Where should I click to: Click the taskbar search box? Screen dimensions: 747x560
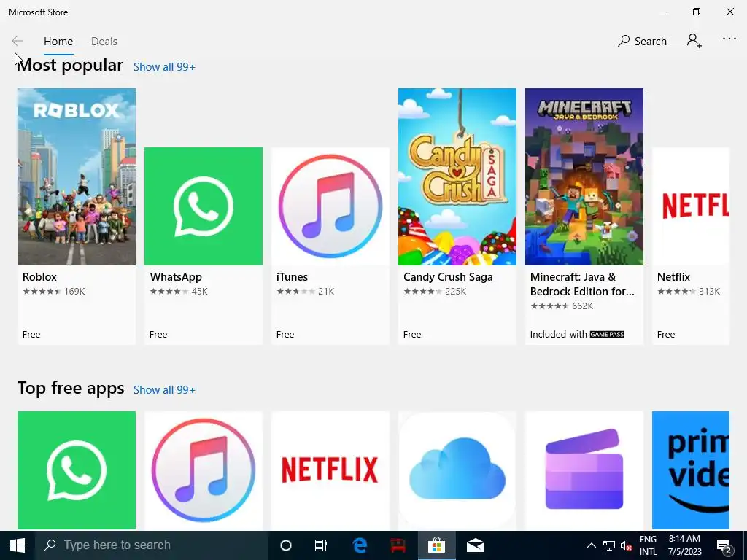point(152,545)
